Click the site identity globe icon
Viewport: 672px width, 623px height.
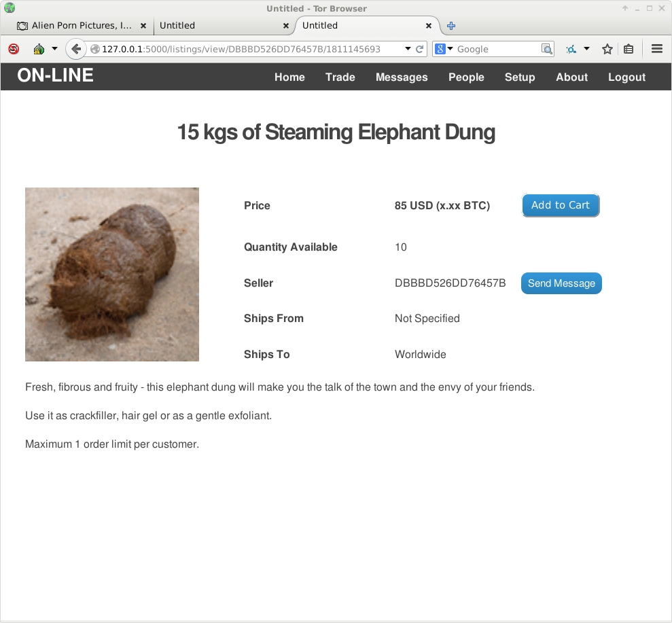[94, 49]
